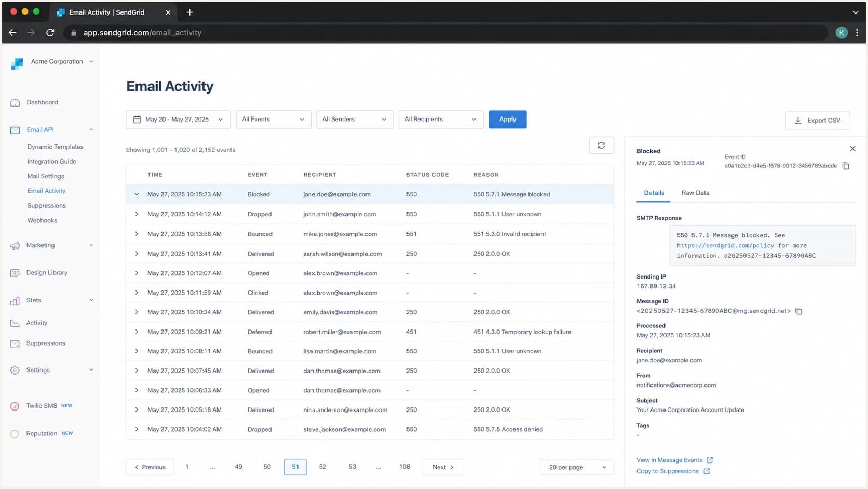Viewport: 868px width, 489px height.
Task: Click the Twilio SMS icon
Action: (15, 406)
